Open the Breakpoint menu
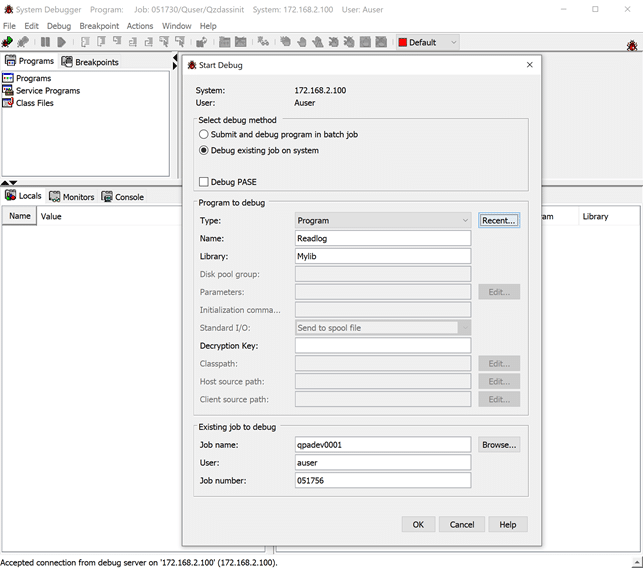643x568 pixels. coord(99,26)
